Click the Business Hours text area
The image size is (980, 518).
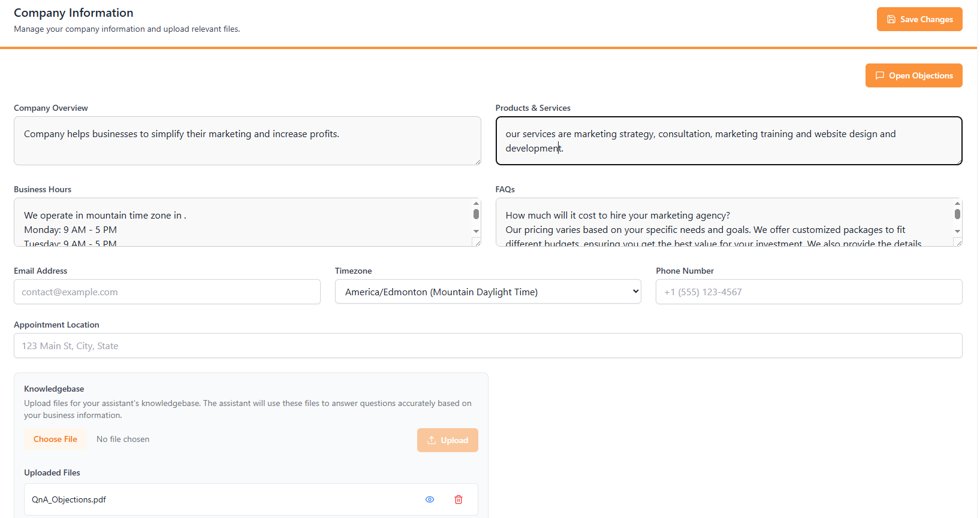(x=243, y=222)
